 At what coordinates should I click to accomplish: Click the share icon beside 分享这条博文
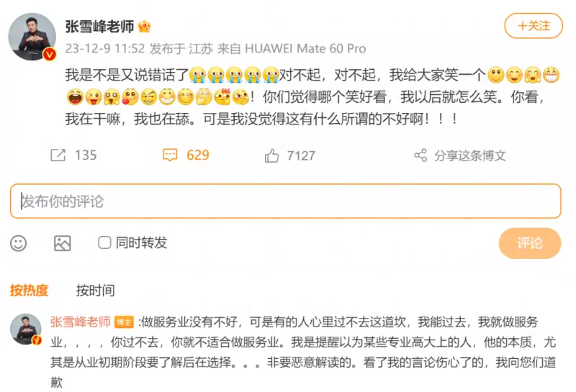(x=420, y=155)
